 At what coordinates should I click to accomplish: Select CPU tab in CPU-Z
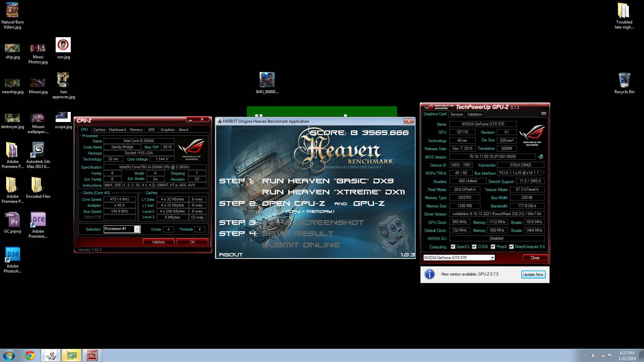tap(84, 129)
